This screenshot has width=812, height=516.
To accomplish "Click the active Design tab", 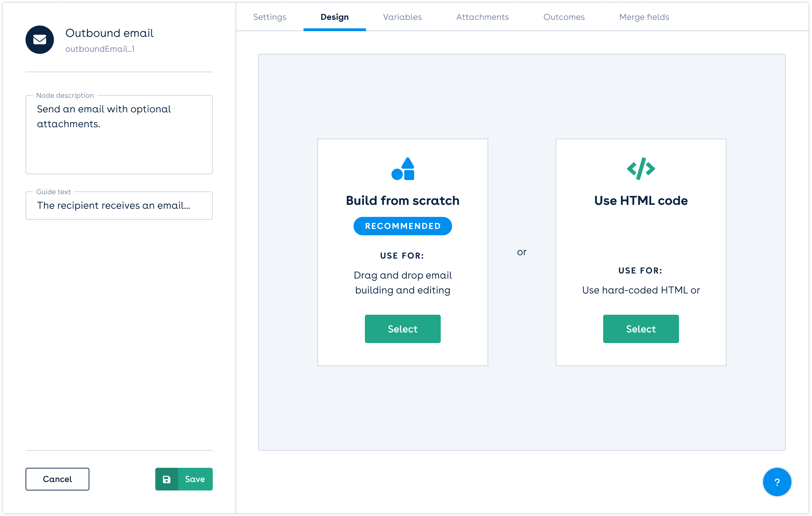I will [334, 17].
